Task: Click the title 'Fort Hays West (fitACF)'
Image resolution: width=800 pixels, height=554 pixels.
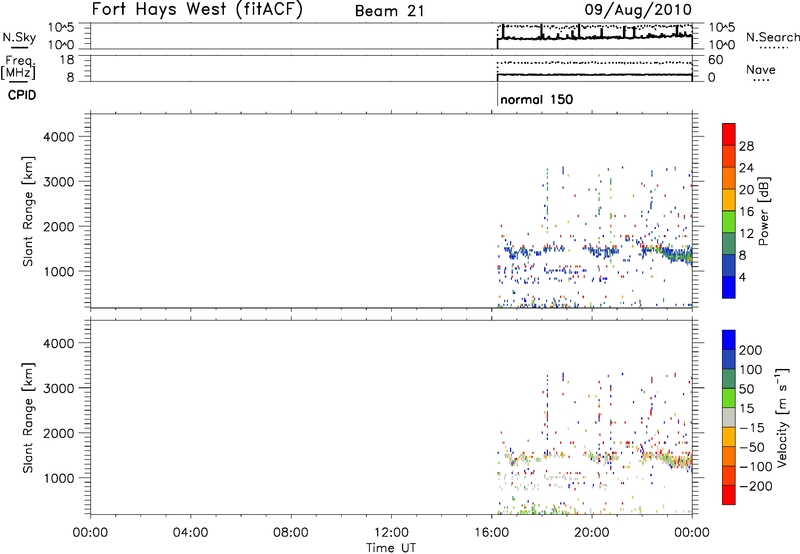Action: coord(197,9)
